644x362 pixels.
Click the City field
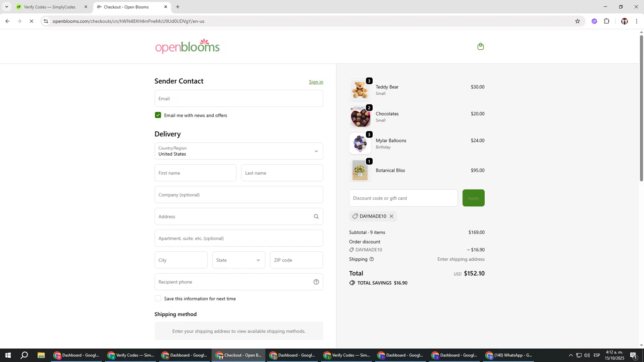pos(181,260)
